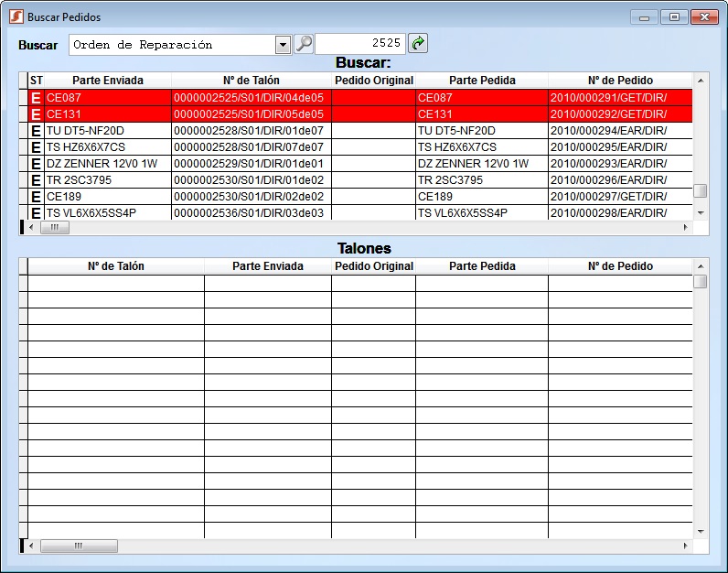Click the E status icon for TU DT5-NF20D
The image size is (728, 573).
[x=37, y=131]
